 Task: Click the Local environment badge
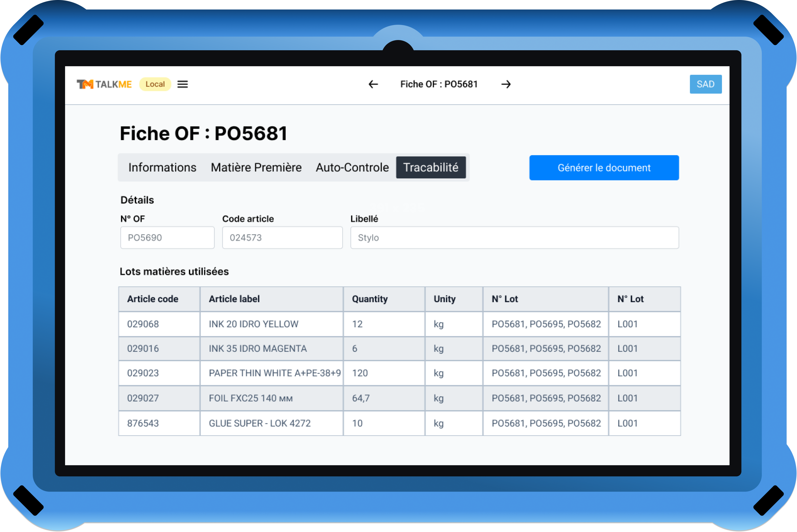155,84
